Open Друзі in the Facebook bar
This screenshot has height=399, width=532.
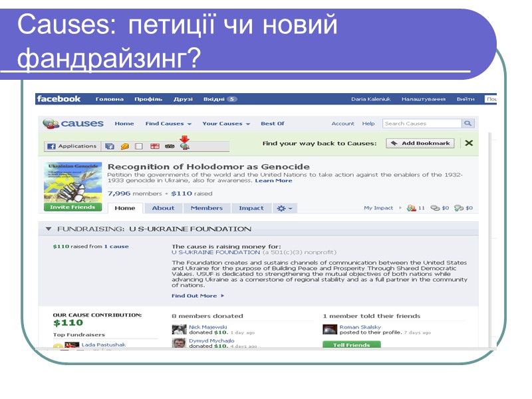click(183, 99)
